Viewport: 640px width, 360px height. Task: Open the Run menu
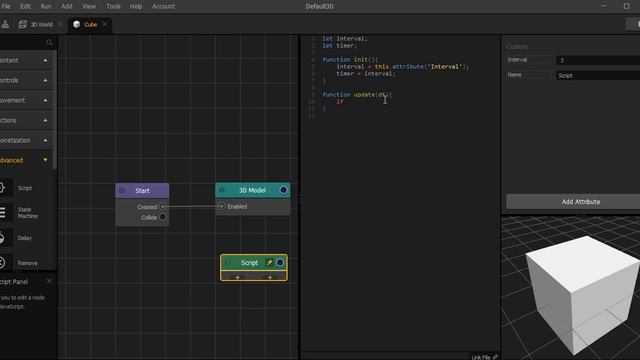tap(46, 6)
